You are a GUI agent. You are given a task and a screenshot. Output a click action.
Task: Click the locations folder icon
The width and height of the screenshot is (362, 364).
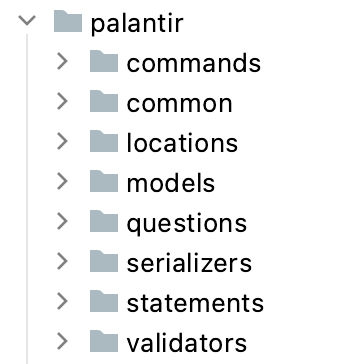pyautogui.click(x=104, y=141)
